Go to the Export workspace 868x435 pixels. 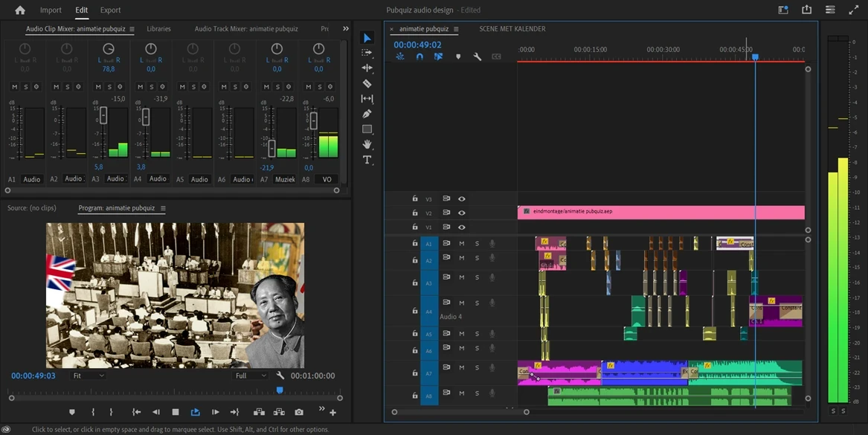110,10
